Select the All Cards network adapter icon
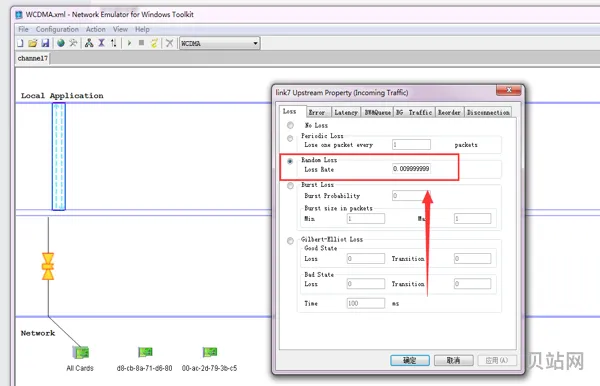Screen dimensions: 600x386 coord(80,352)
